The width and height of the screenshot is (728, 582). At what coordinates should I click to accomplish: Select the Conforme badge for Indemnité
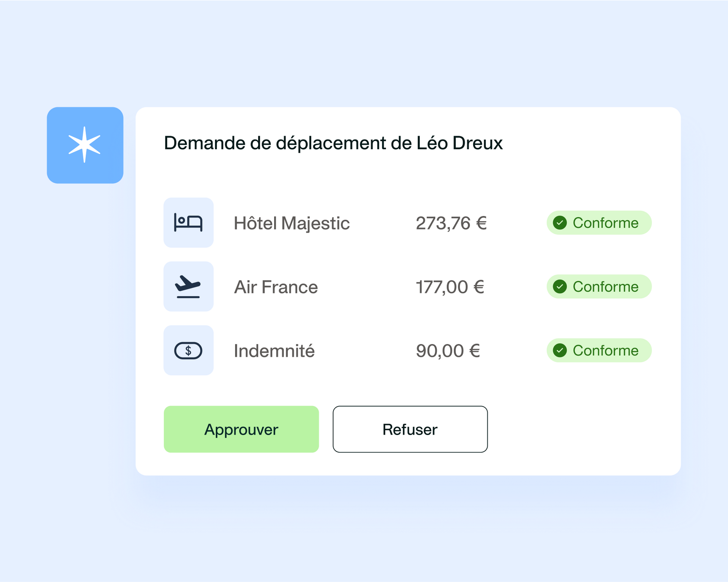(x=599, y=350)
